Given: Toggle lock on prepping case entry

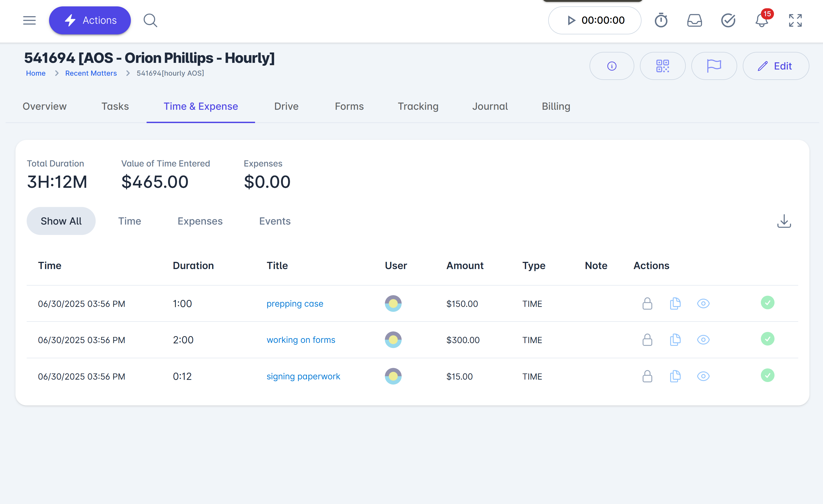Looking at the screenshot, I should click(647, 304).
